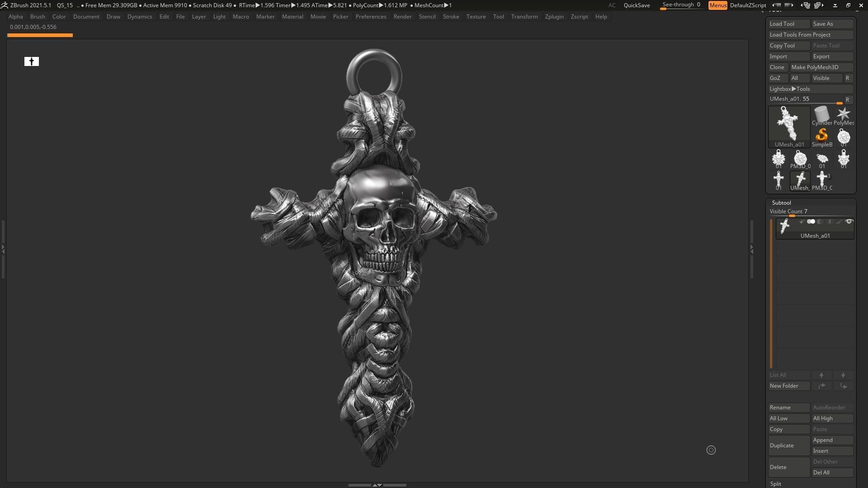
Task: Toggle the AC auto-collapse option
Action: (612, 5)
